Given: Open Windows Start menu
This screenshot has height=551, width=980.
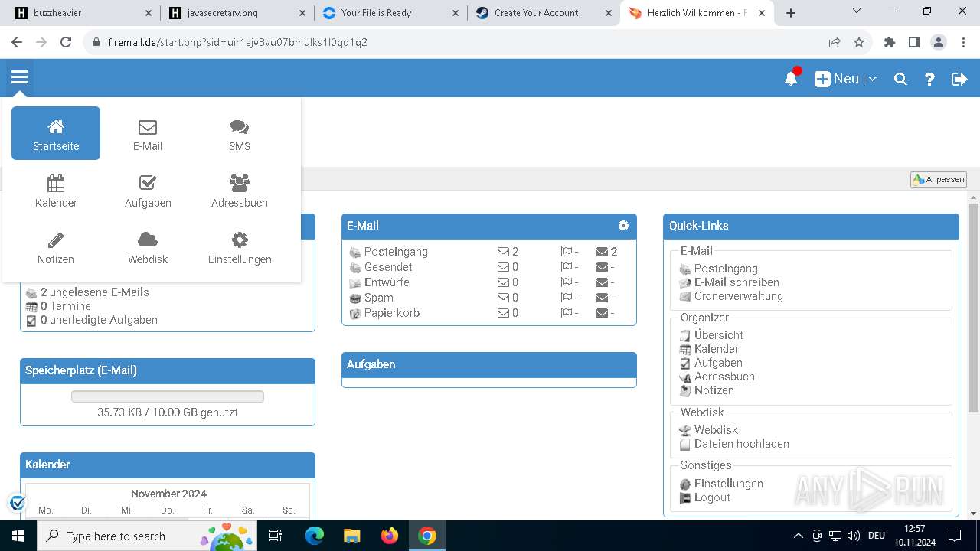Looking at the screenshot, I should click(x=18, y=536).
